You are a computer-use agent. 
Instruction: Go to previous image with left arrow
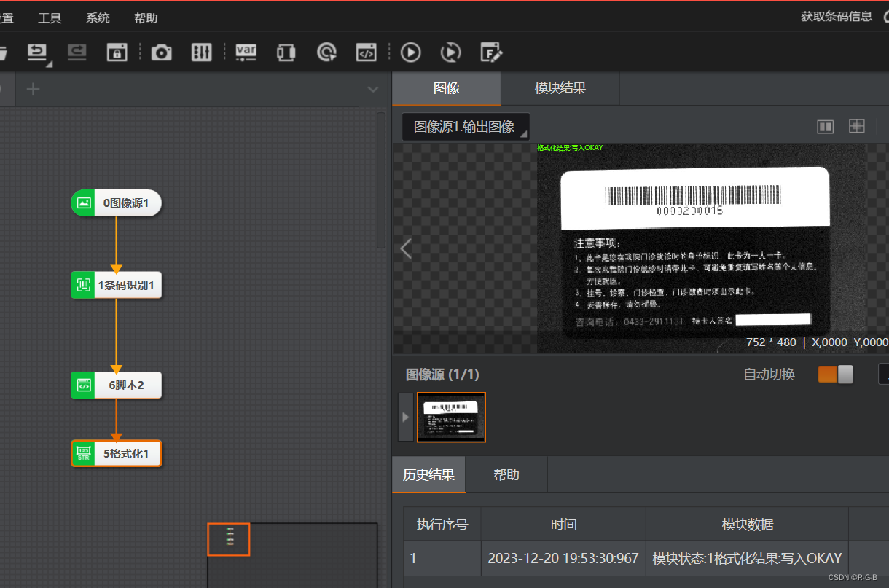tap(406, 248)
